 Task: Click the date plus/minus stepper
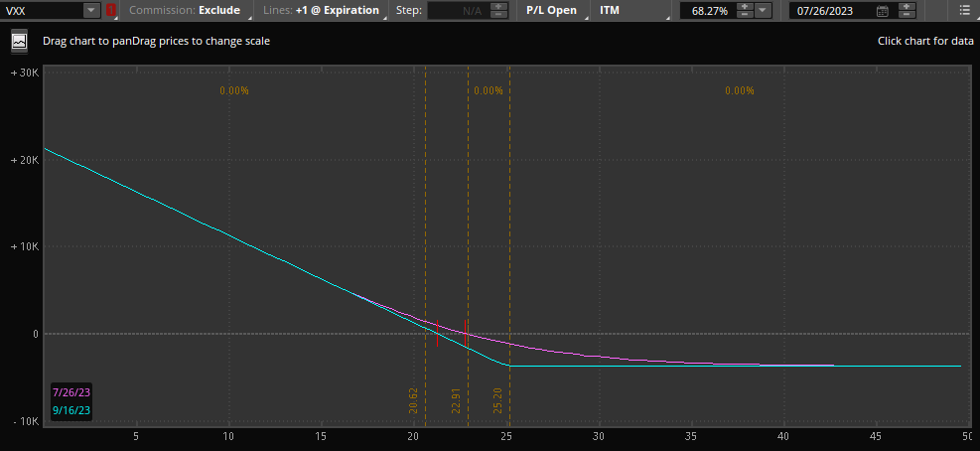(905, 10)
